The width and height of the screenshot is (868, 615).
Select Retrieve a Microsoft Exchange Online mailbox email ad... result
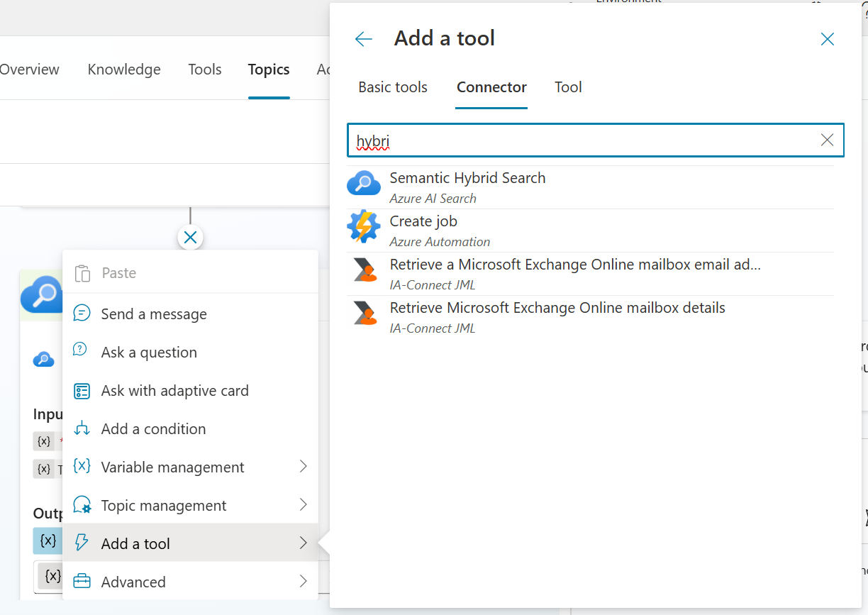coord(590,274)
